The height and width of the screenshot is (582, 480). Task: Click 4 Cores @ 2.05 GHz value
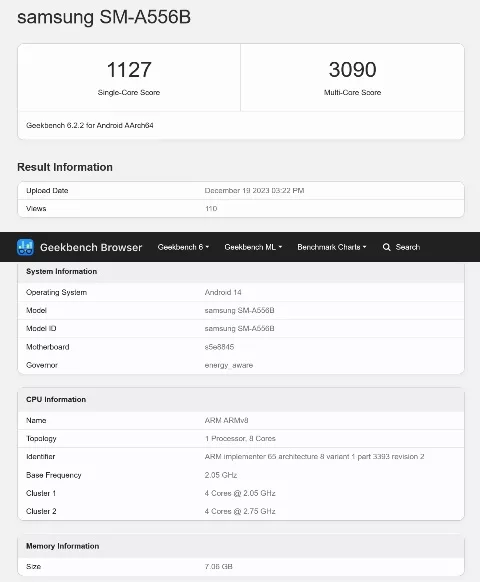point(240,493)
